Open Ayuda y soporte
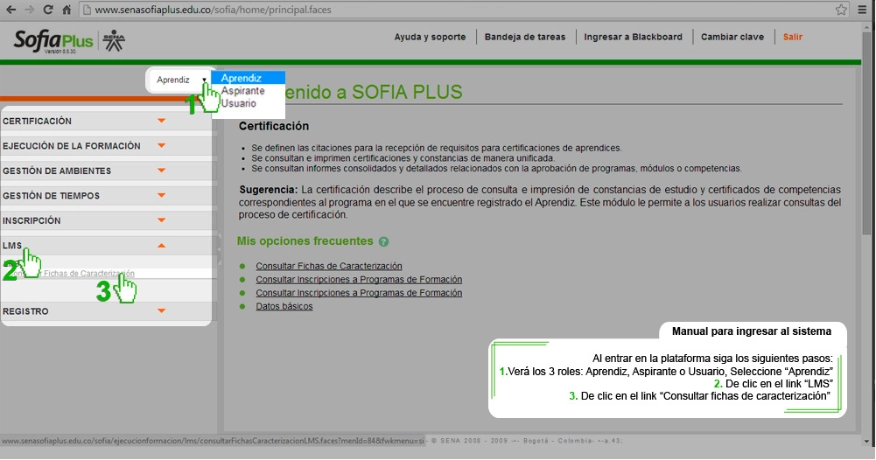Image resolution: width=876 pixels, height=460 pixels. pos(430,37)
